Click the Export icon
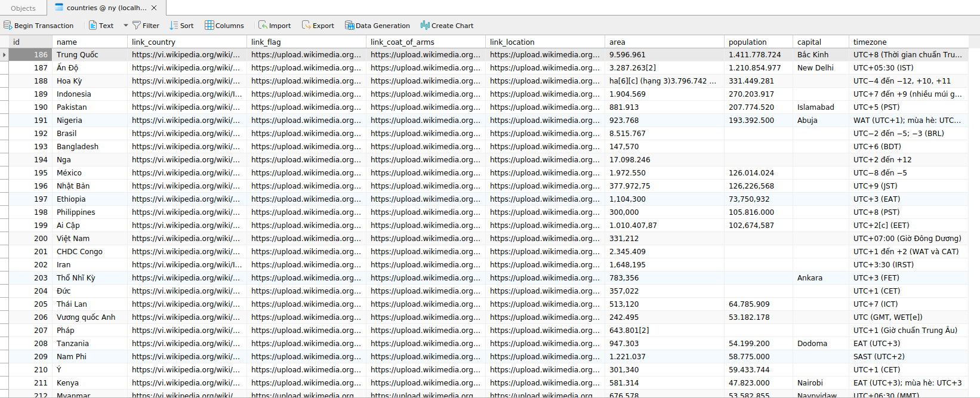The image size is (980, 398). point(306,25)
